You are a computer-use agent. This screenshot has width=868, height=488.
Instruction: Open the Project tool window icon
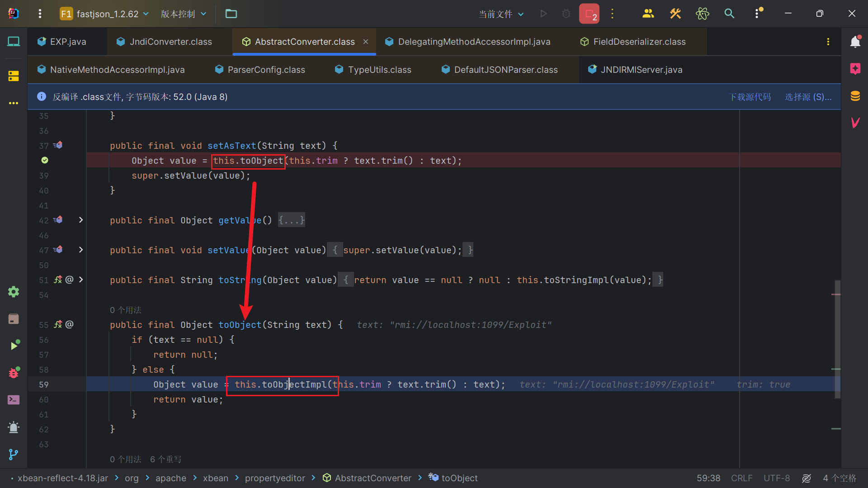pyautogui.click(x=14, y=42)
